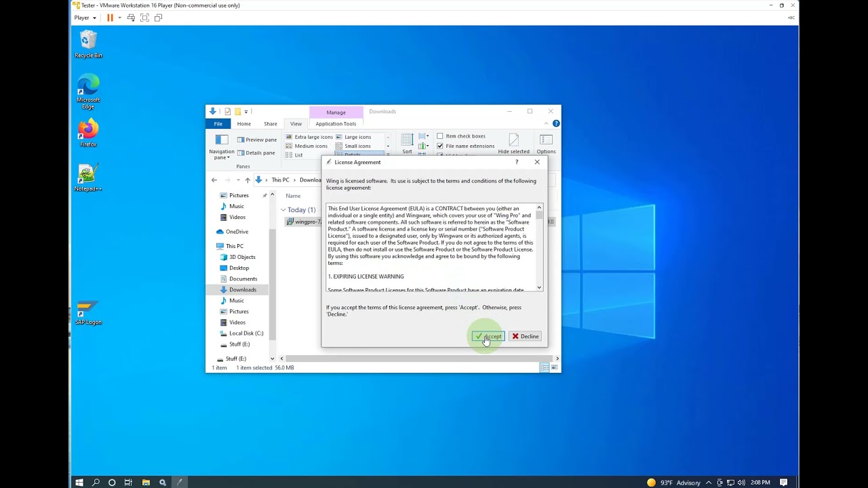Open the VMware Player menu

pos(85,18)
